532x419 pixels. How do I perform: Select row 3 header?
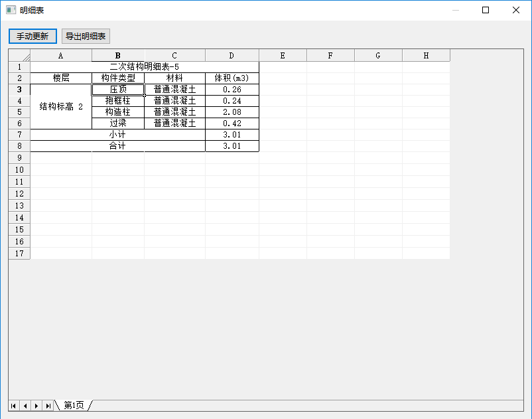point(19,89)
